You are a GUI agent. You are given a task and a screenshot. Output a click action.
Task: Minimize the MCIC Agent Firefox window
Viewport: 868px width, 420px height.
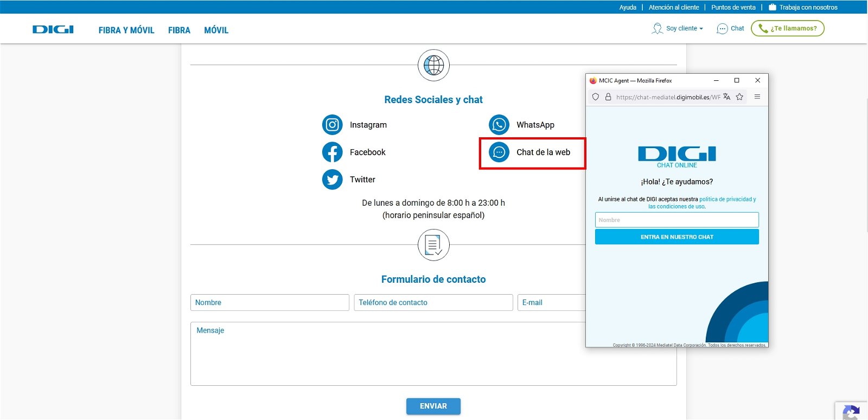[716, 80]
